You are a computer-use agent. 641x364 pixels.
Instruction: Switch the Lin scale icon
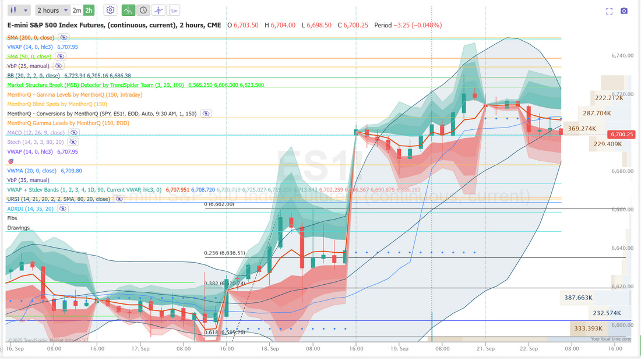(x=174, y=10)
